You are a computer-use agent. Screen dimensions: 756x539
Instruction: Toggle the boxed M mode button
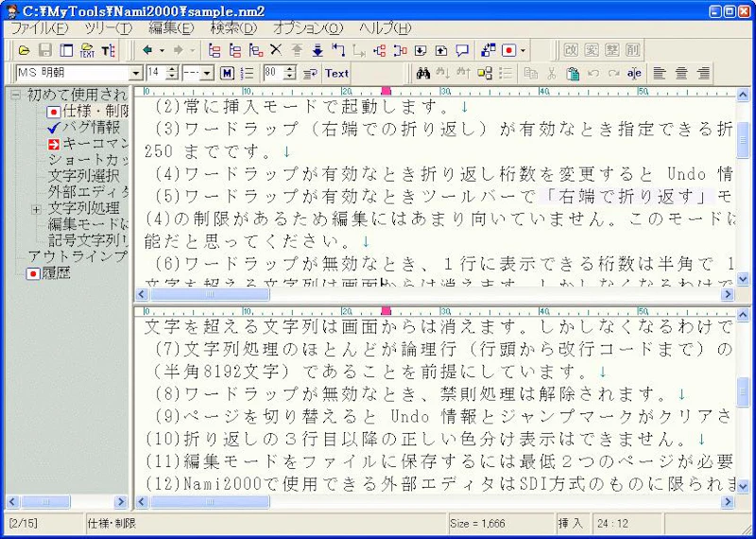(x=227, y=73)
